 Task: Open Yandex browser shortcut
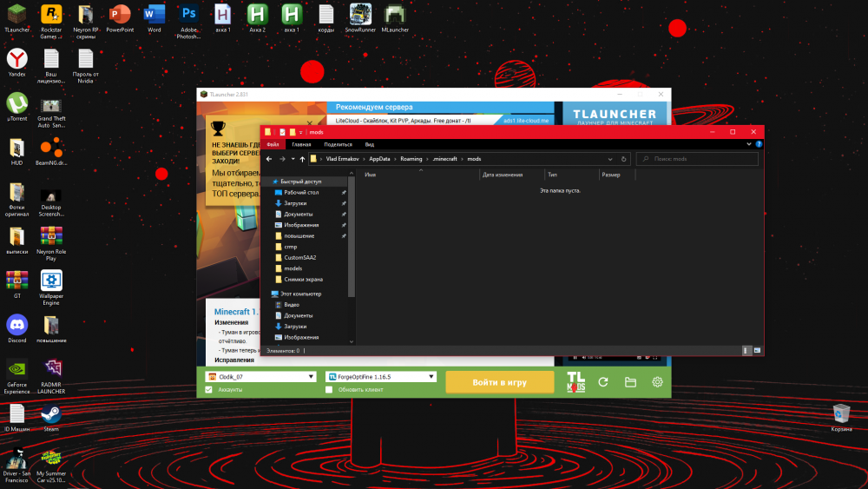click(16, 62)
